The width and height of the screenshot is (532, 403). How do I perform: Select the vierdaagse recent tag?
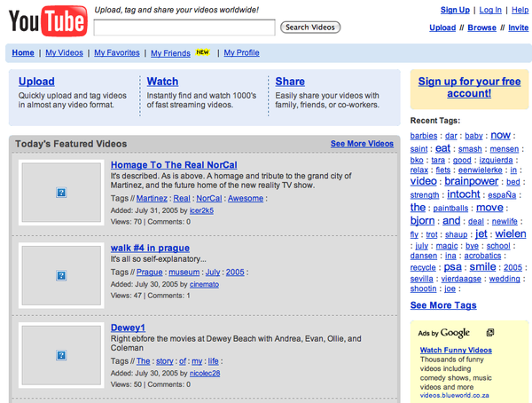click(x=461, y=279)
